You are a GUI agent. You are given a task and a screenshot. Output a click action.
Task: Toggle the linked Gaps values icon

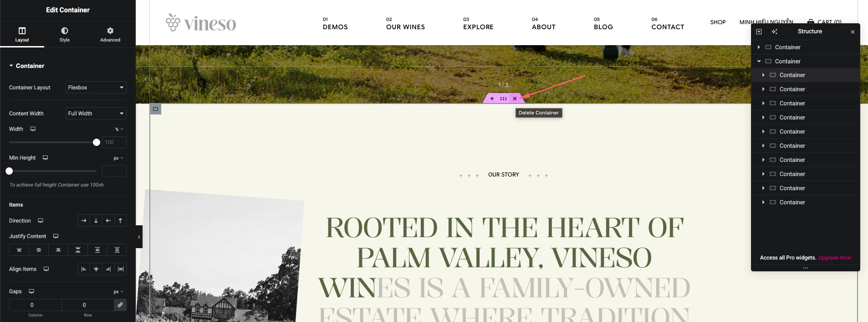pos(120,305)
